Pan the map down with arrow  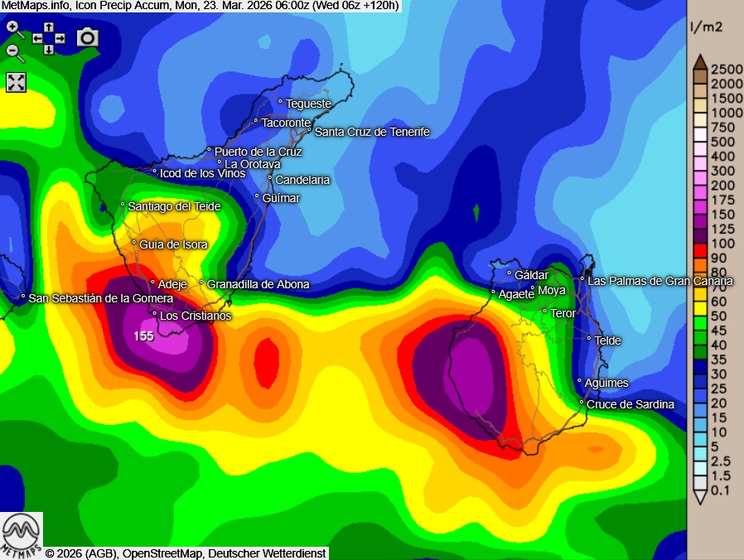(49, 50)
